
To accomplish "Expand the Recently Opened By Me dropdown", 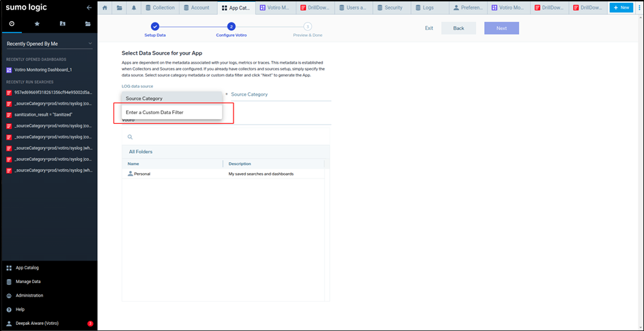I will coord(49,44).
